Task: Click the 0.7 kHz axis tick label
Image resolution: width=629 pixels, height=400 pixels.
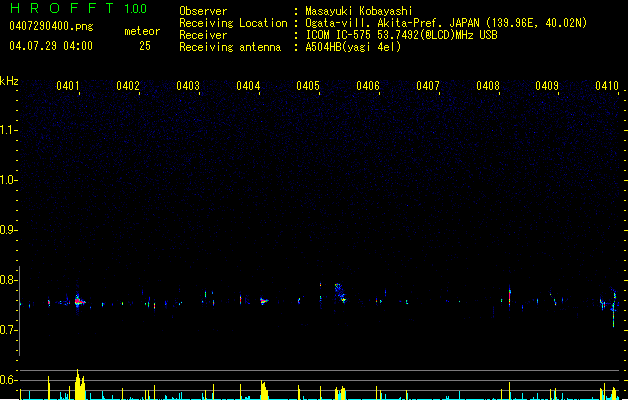Action: 7,330
